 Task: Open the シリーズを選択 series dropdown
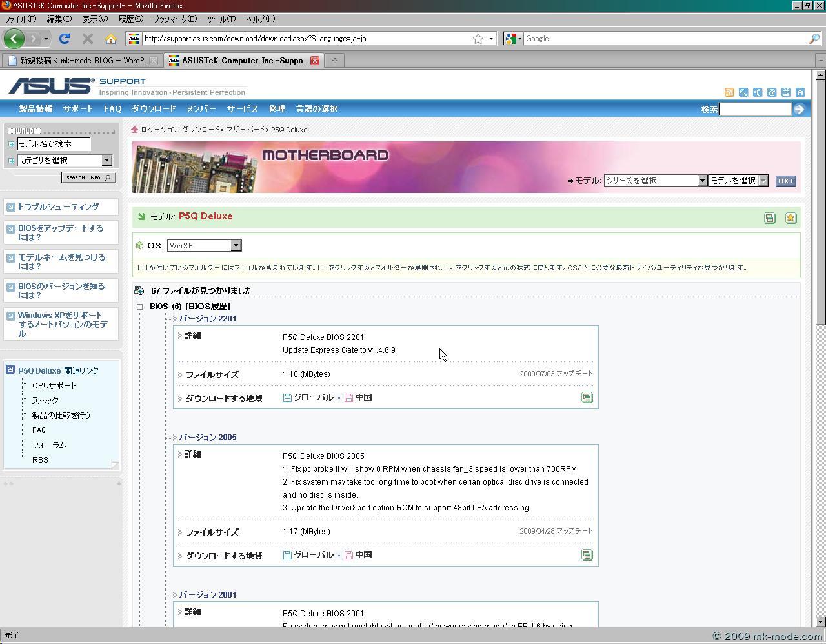(701, 181)
